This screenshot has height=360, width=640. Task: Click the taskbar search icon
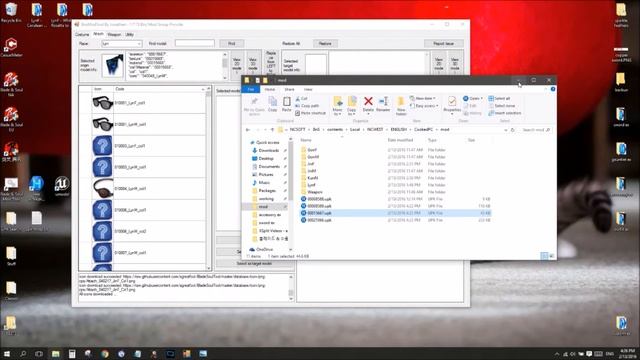tap(23, 354)
